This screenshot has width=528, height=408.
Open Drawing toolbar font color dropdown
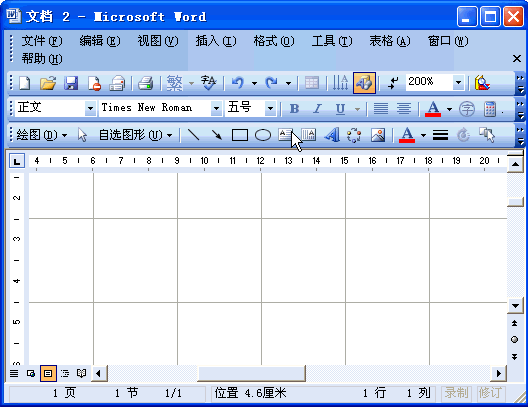pos(423,135)
